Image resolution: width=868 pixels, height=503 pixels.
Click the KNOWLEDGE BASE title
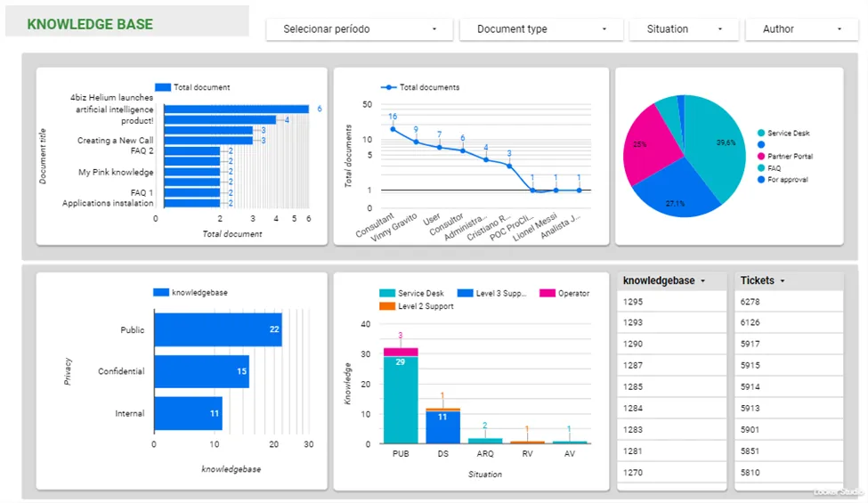(90, 24)
